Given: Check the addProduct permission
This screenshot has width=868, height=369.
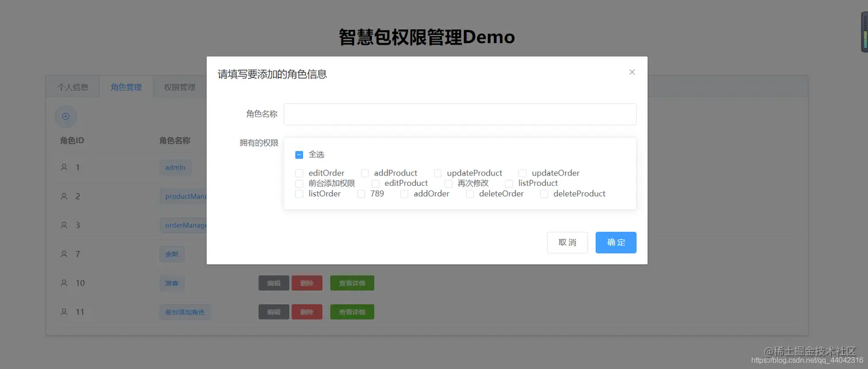Looking at the screenshot, I should click(365, 173).
